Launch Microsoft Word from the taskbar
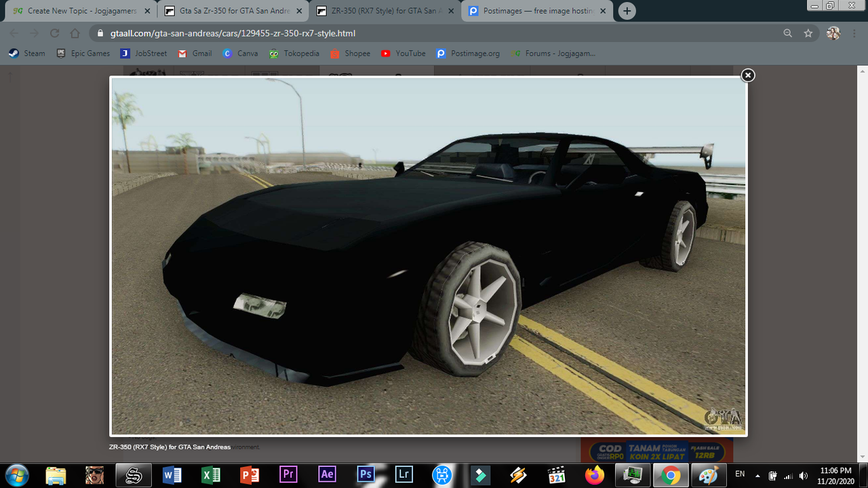 (x=172, y=475)
